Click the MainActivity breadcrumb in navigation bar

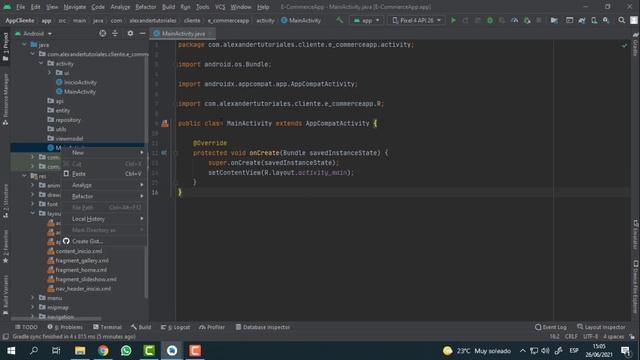[301, 20]
